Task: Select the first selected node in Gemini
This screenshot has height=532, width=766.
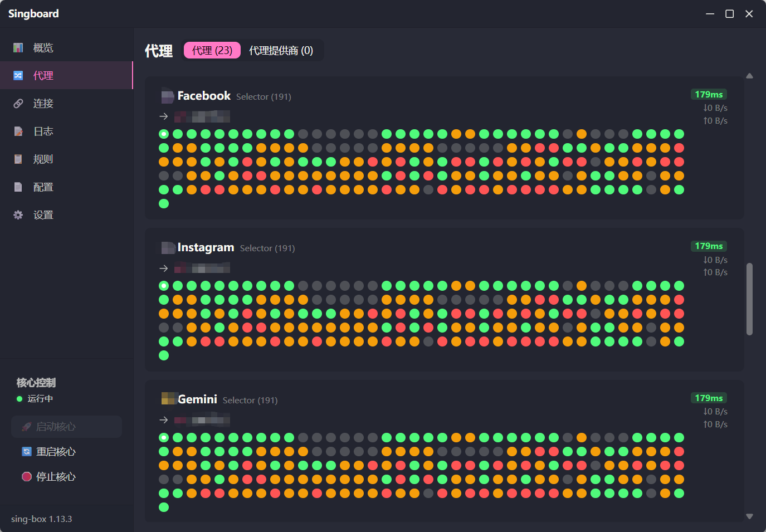Action: pos(164,437)
